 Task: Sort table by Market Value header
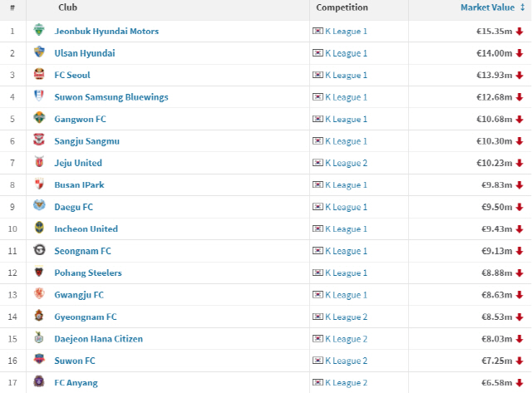(x=488, y=7)
